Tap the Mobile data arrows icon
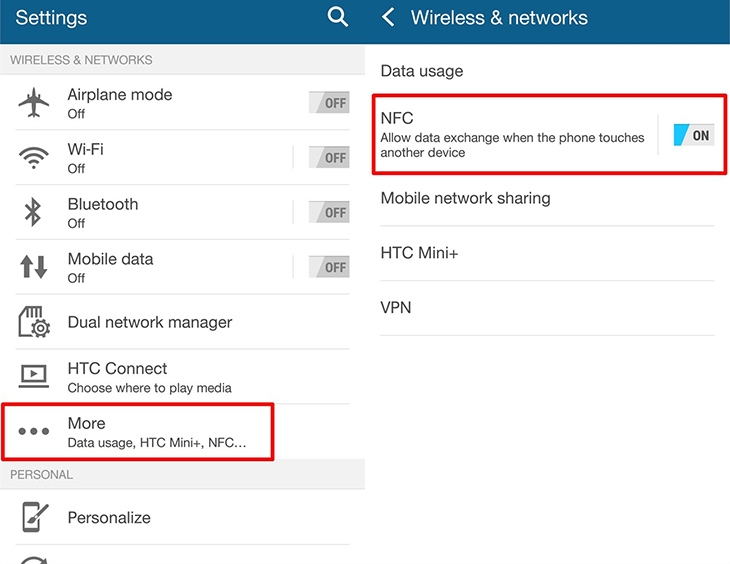This screenshot has height=564, width=730. click(x=34, y=267)
